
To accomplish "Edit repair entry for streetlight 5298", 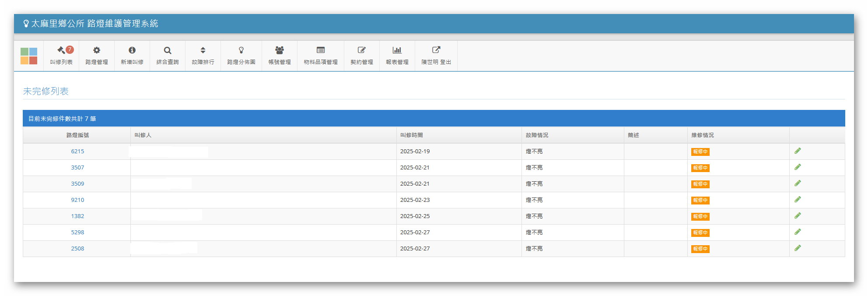I will click(798, 232).
